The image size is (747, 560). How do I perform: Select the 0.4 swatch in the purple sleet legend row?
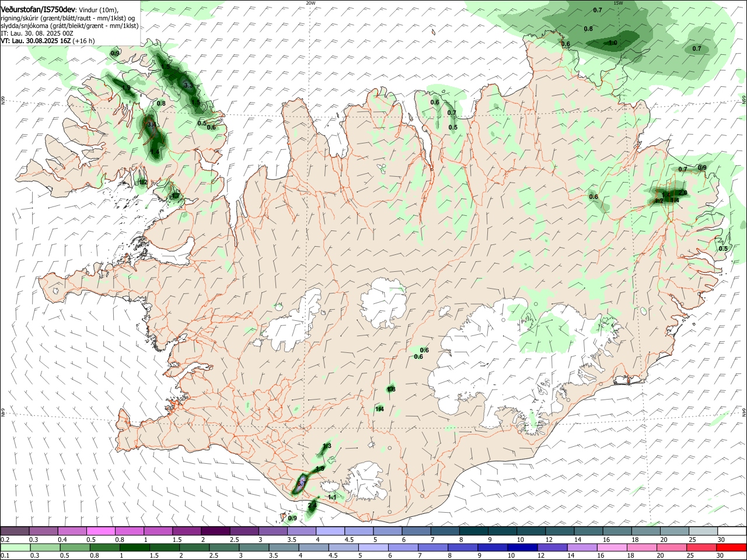(72, 531)
